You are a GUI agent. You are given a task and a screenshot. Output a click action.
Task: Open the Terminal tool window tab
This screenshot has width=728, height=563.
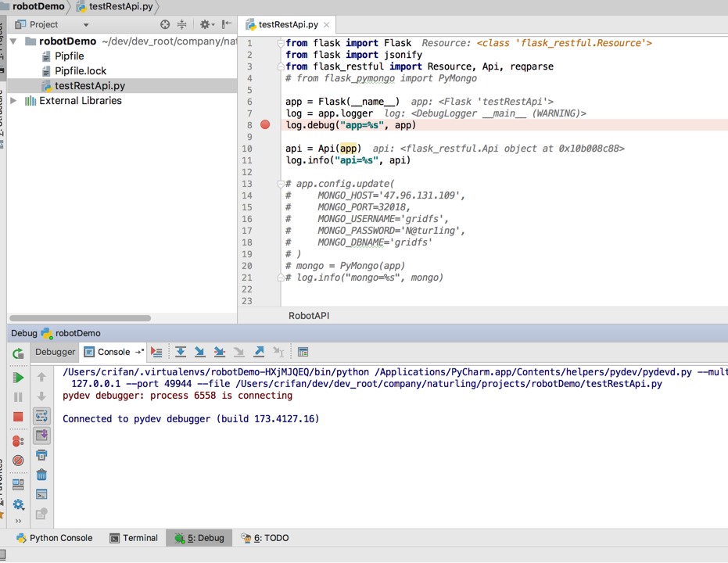click(x=133, y=538)
